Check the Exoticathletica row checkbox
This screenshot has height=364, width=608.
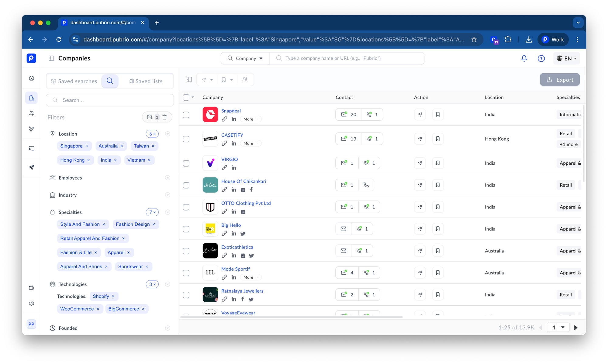(186, 251)
